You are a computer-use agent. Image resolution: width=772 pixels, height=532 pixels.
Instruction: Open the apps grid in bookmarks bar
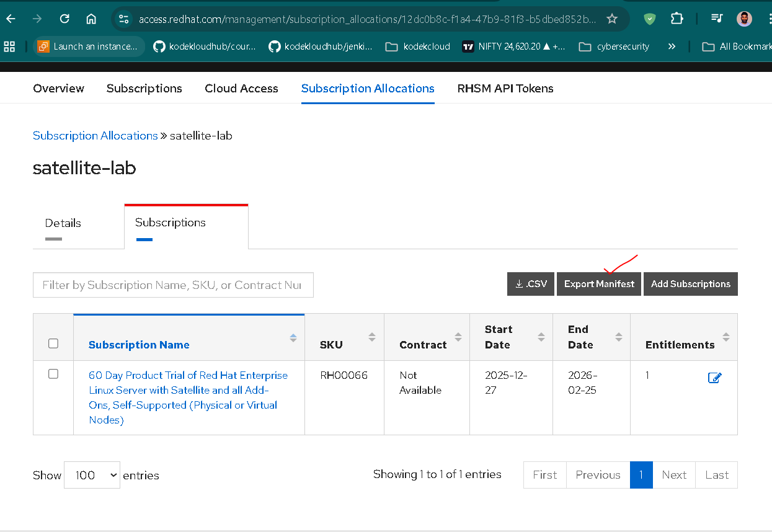9,47
